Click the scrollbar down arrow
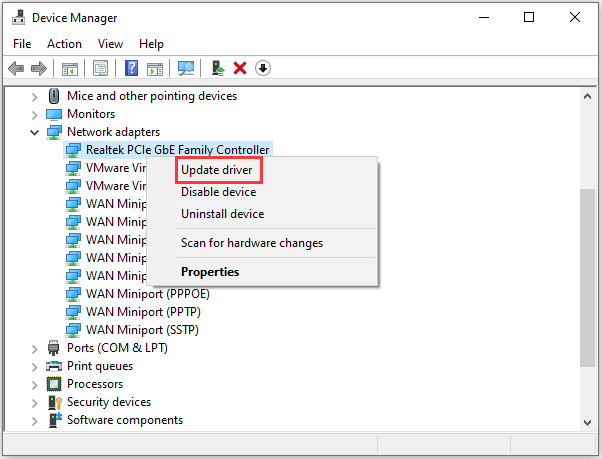The width and height of the screenshot is (602, 459). tap(587, 423)
